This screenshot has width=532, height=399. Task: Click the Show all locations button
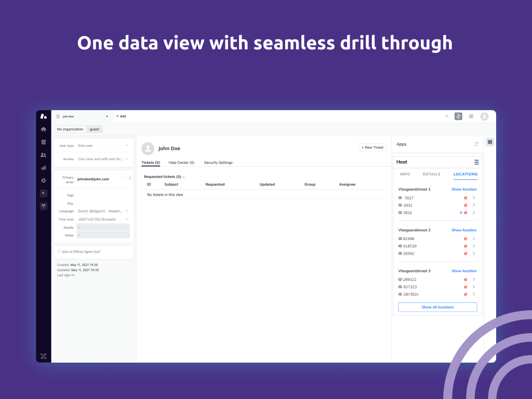click(437, 307)
